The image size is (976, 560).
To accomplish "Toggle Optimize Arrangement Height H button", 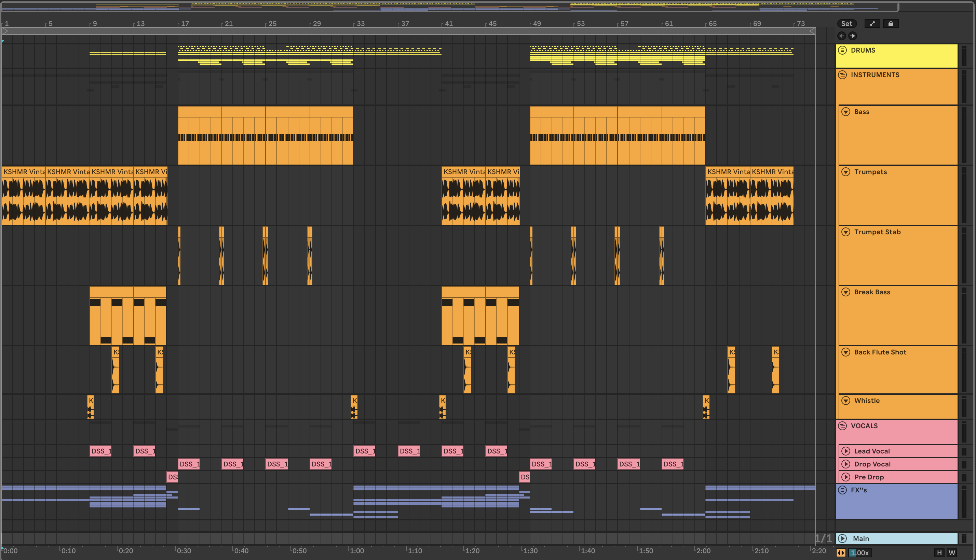I will [x=939, y=553].
